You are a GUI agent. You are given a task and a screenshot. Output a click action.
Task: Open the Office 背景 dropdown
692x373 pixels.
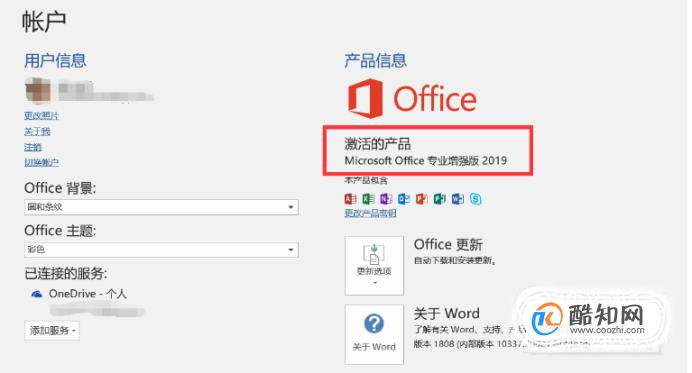(x=162, y=207)
